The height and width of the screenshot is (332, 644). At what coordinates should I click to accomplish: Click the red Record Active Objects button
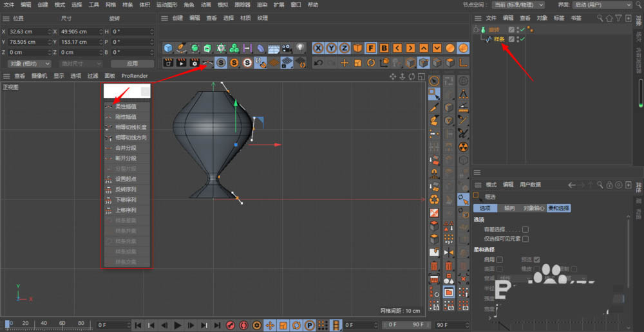click(230, 325)
